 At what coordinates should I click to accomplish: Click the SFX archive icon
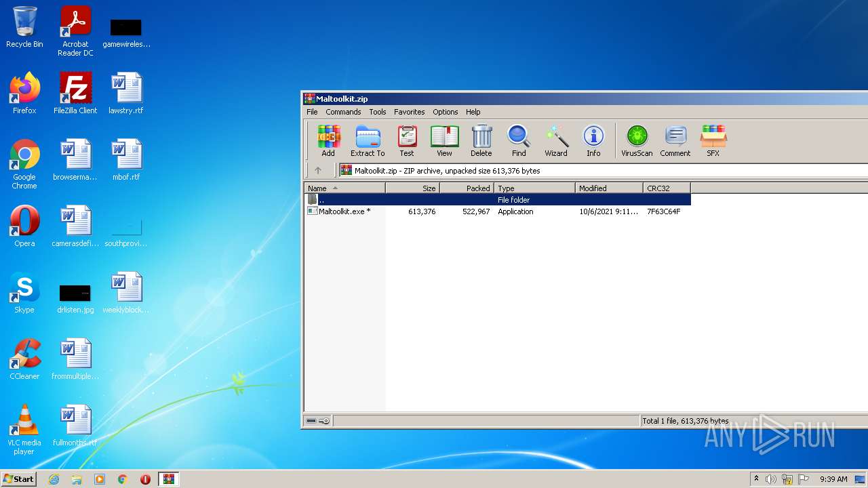point(713,141)
